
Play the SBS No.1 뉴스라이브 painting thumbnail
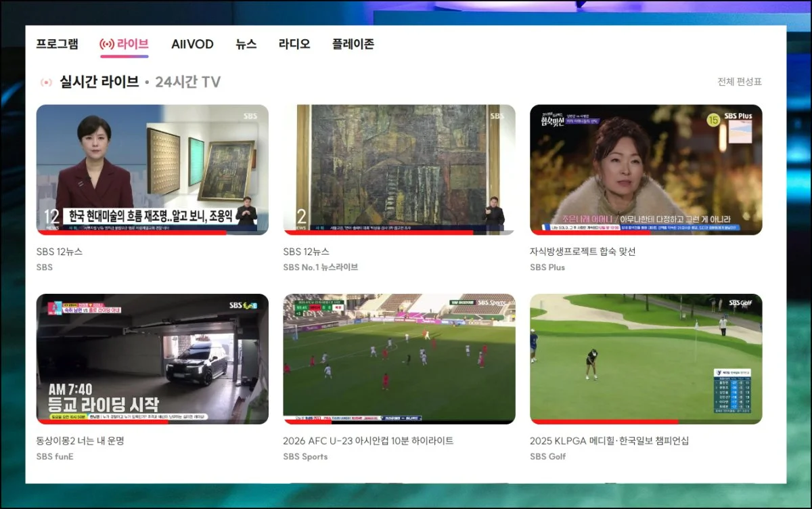(399, 169)
